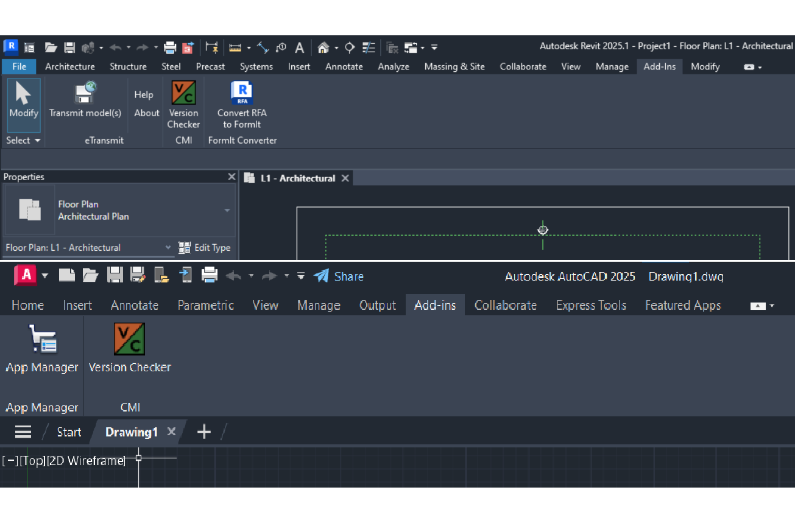The image size is (795, 532).
Task: Click About in the eTransmit panel
Action: pos(147,113)
